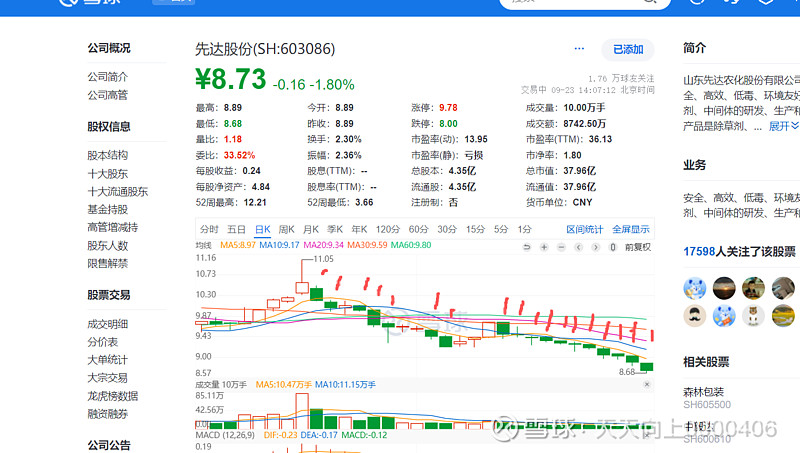The width and height of the screenshot is (800, 453).
Task: Zoom in the K-line chart with plus icon
Action: (544, 247)
